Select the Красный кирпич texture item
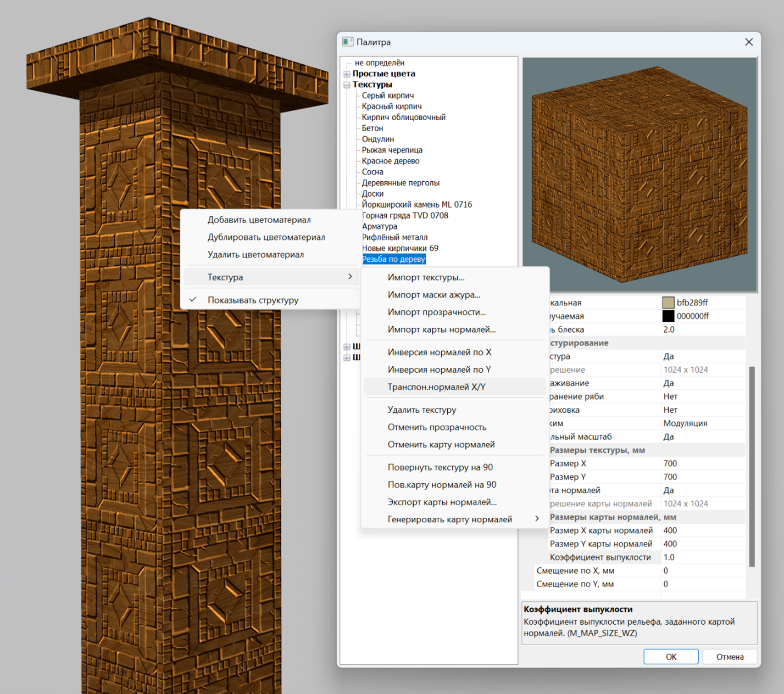 coord(391,107)
